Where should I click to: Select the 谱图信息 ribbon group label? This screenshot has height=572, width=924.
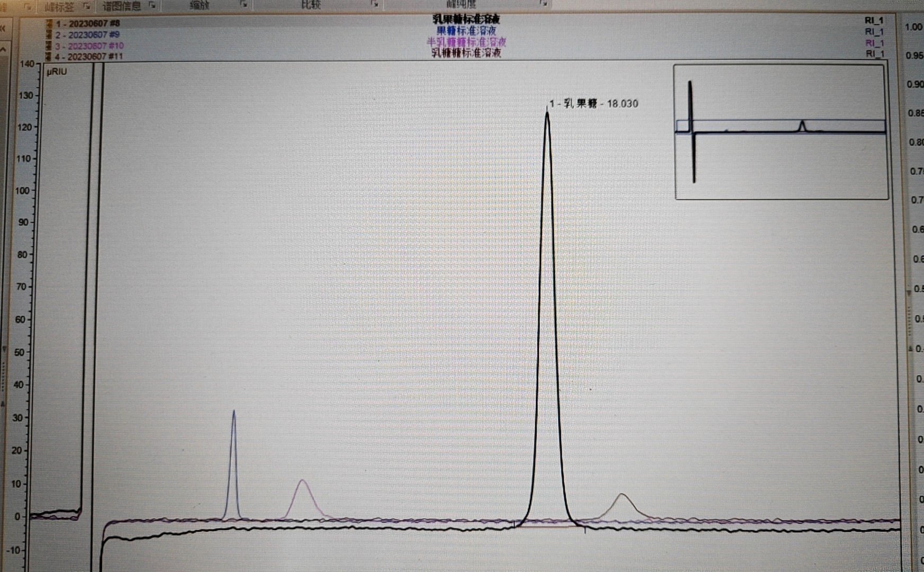point(122,6)
